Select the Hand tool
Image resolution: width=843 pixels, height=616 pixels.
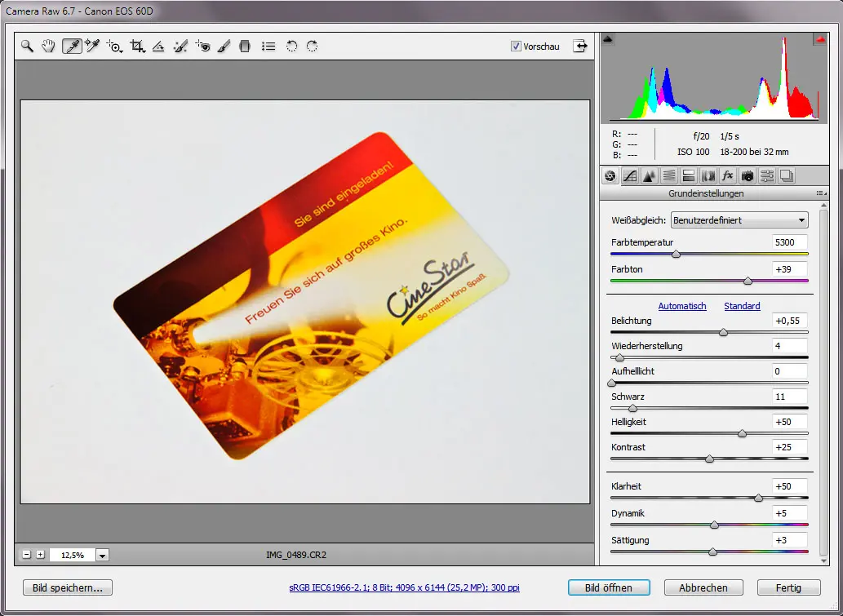pos(49,47)
